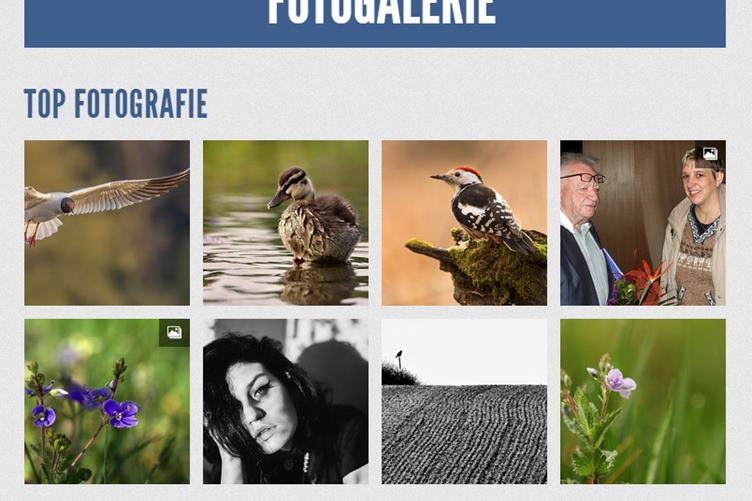The image size is (752, 501).
Task: Open the pale purple flower on green photo
Action: coord(643,401)
